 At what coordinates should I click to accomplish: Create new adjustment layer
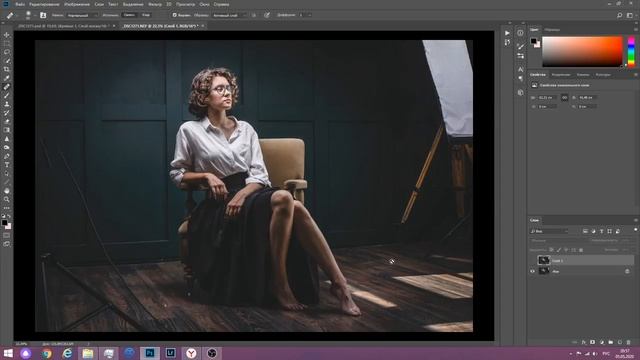[602, 342]
